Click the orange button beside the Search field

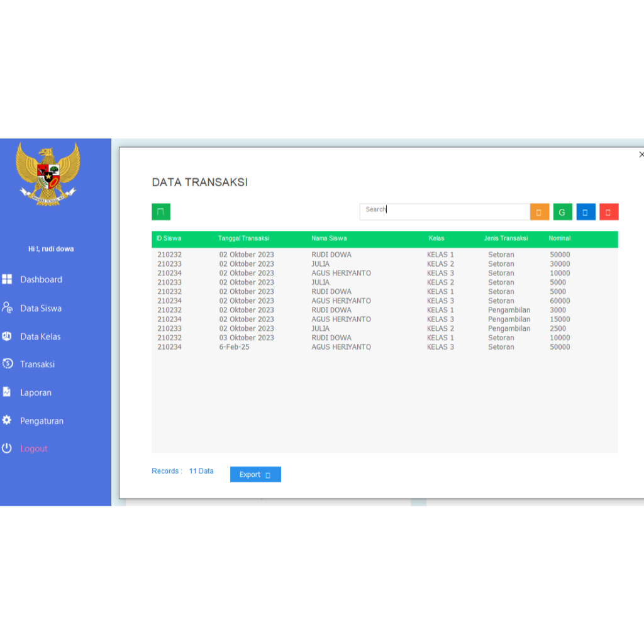[539, 212]
